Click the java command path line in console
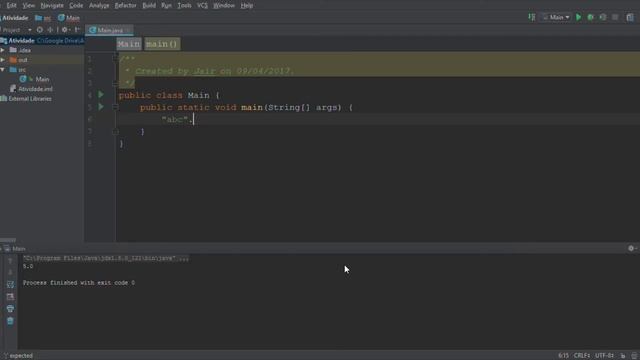 [x=106, y=258]
